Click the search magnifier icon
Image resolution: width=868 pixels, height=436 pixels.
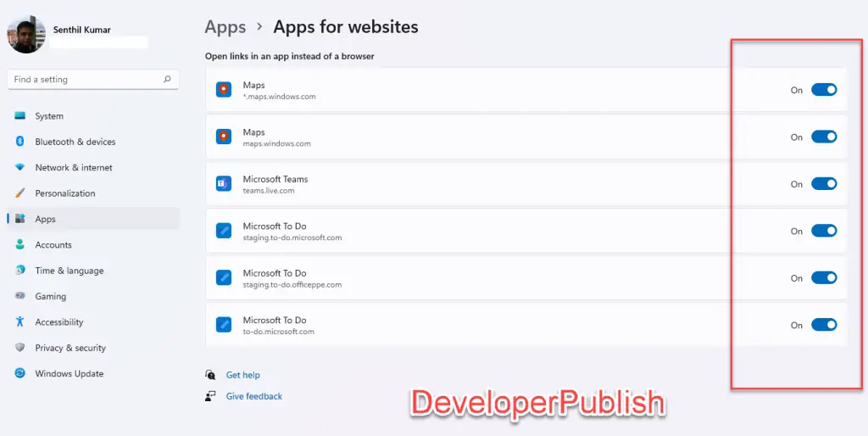pos(167,79)
